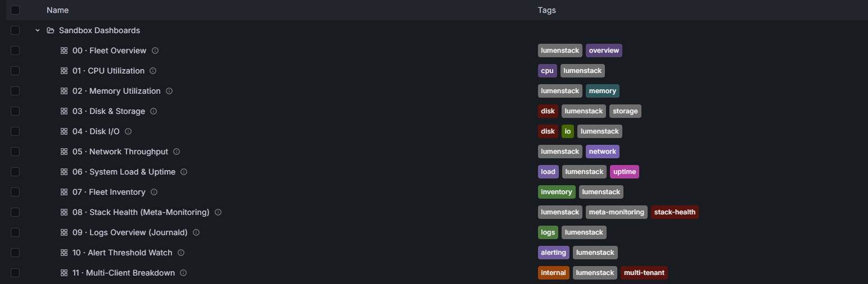Filter by the network tag
The width and height of the screenshot is (868, 284).
click(x=603, y=152)
